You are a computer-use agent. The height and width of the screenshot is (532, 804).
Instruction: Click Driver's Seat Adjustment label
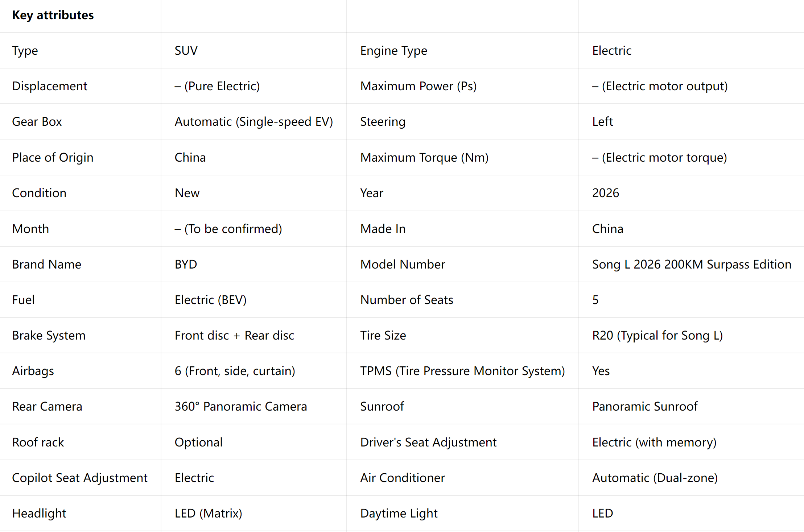pos(428,442)
